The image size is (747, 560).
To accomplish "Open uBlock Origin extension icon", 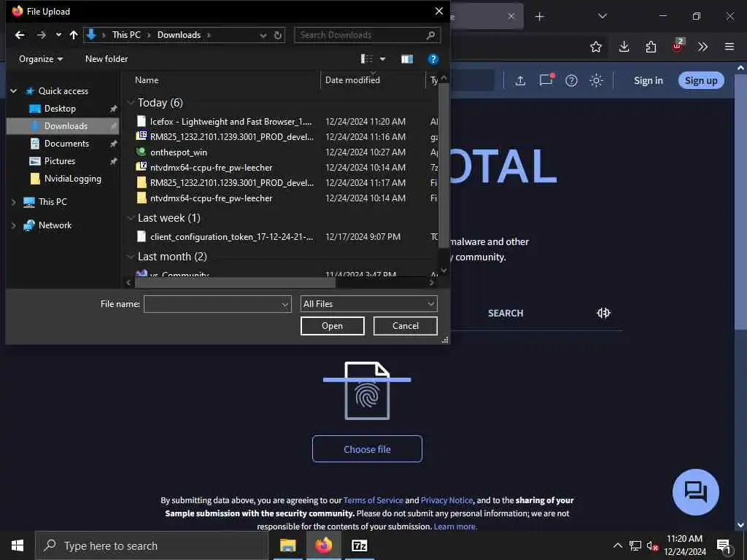I will point(678,46).
